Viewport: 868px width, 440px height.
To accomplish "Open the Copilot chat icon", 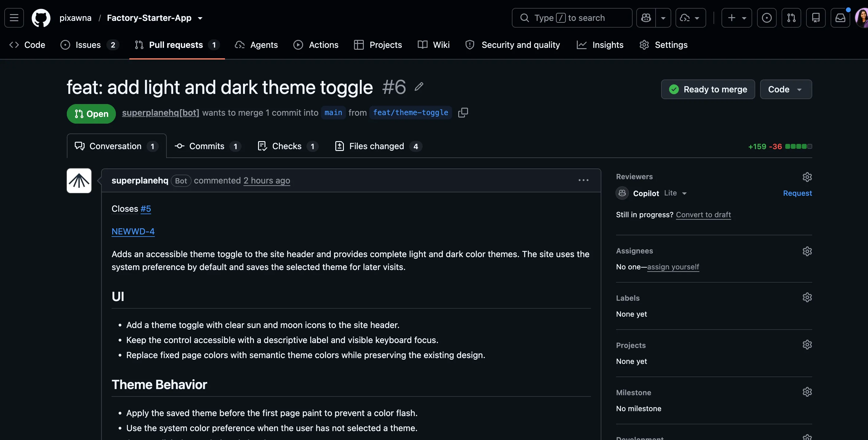I will click(646, 18).
